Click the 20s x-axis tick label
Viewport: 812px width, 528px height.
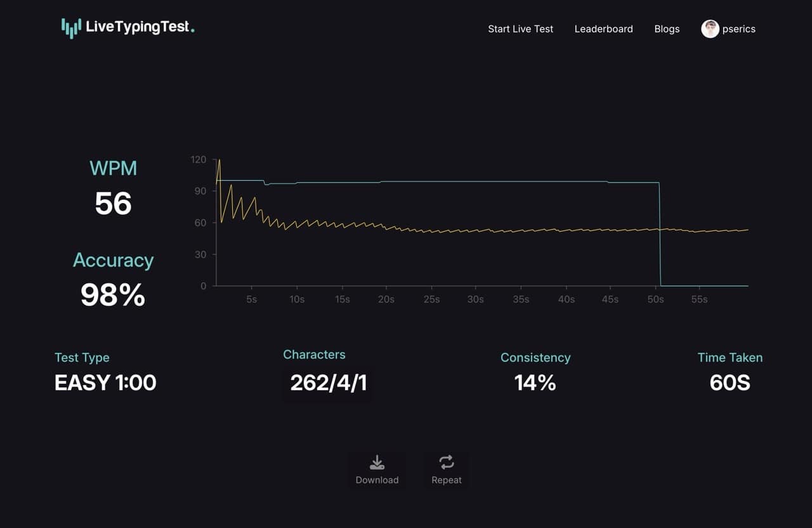coord(386,300)
